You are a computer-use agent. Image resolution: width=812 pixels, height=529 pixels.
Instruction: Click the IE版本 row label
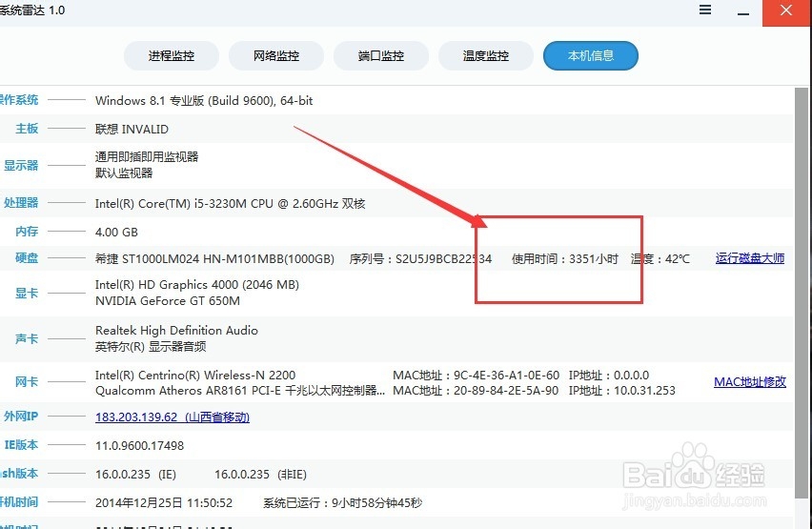21,444
